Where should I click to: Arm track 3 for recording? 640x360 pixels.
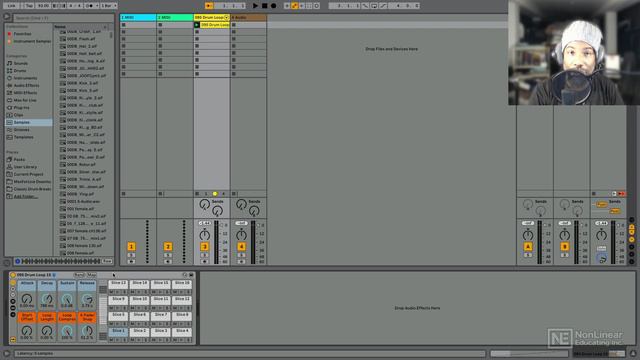point(204,262)
